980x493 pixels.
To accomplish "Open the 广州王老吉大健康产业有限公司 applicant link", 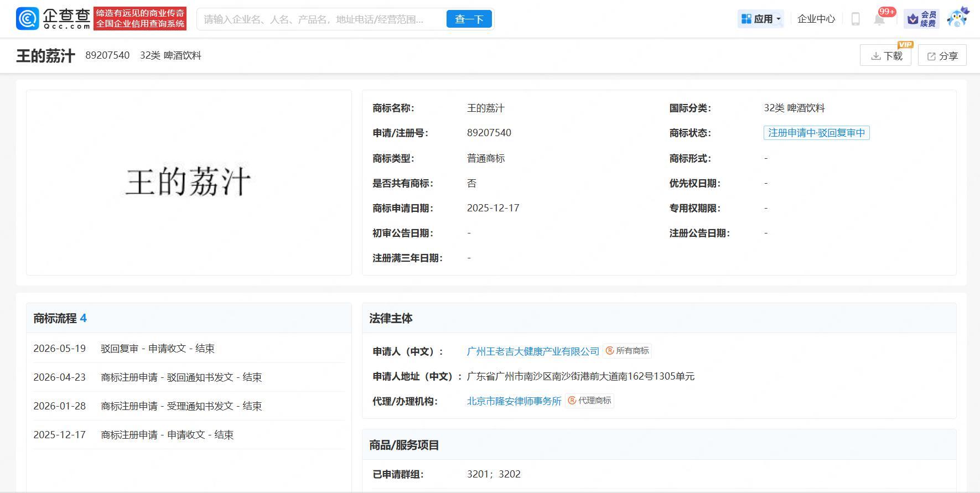I will (x=533, y=351).
